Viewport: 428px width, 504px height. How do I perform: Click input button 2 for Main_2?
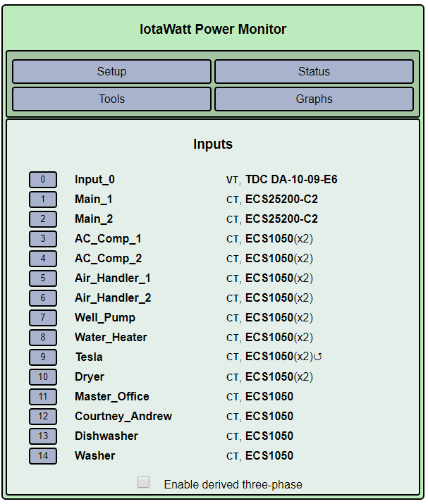click(x=43, y=219)
